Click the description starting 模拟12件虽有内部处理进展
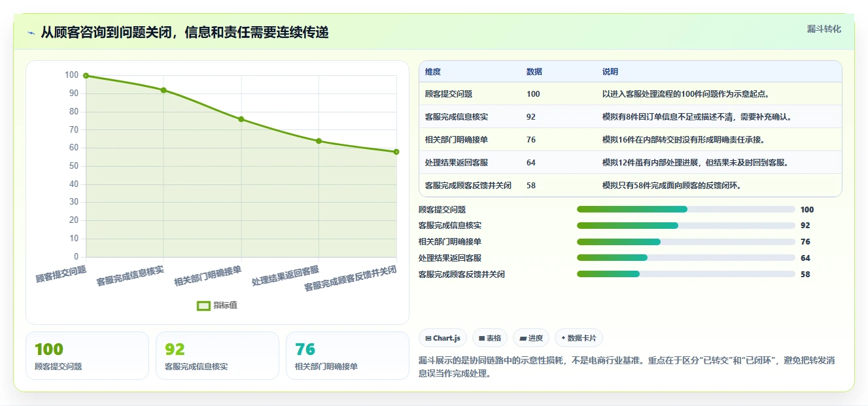The height and width of the screenshot is (406, 868). coord(695,163)
